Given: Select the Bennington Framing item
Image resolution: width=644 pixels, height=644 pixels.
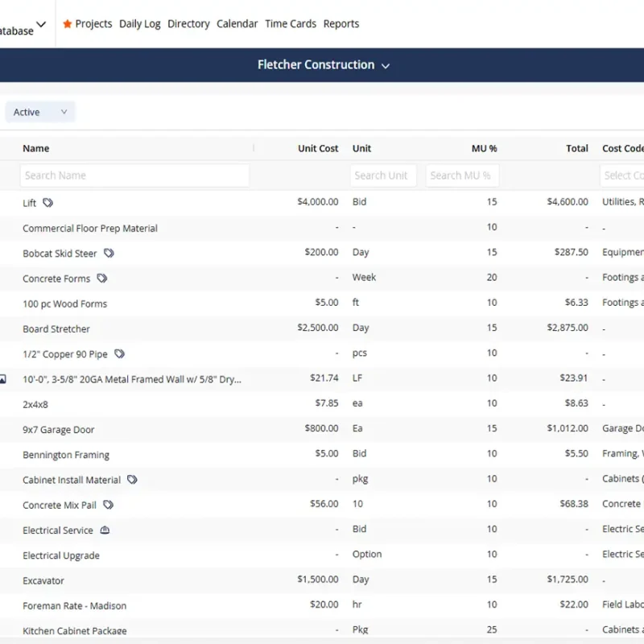Looking at the screenshot, I should pos(66,455).
